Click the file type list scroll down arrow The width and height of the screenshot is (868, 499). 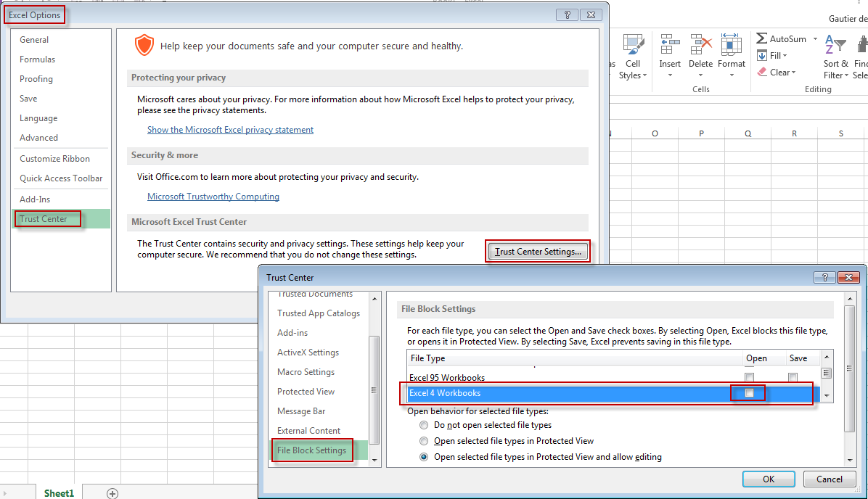pos(827,395)
